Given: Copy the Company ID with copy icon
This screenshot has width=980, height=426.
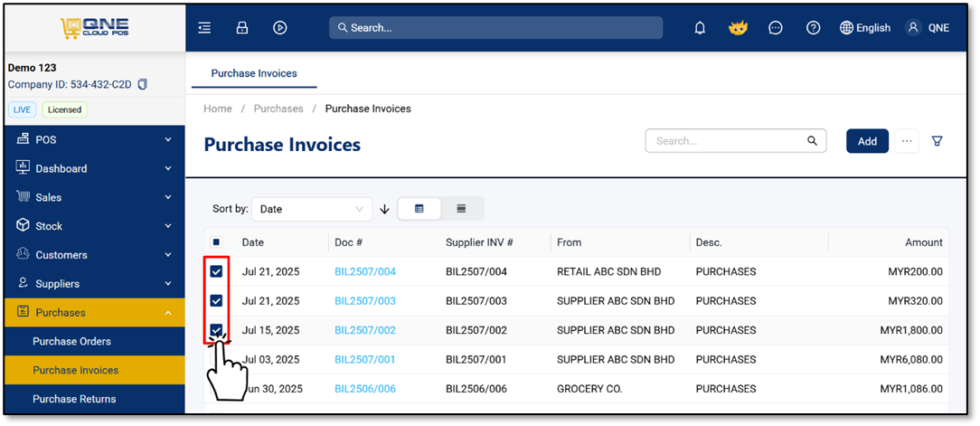Looking at the screenshot, I should tap(143, 84).
